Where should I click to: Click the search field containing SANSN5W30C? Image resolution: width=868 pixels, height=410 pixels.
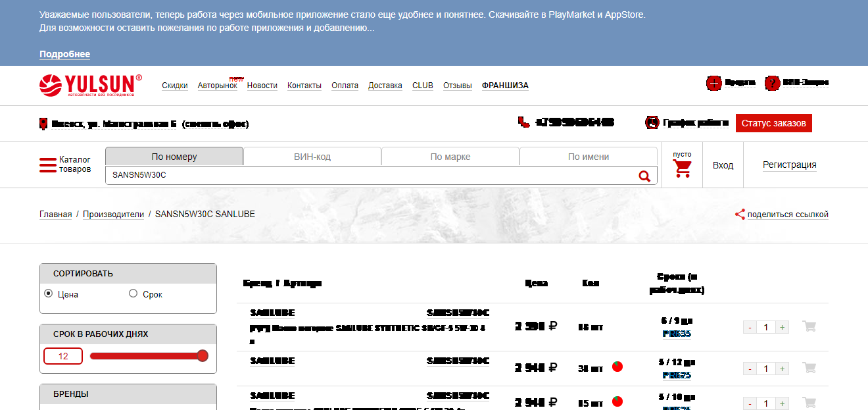tap(372, 176)
